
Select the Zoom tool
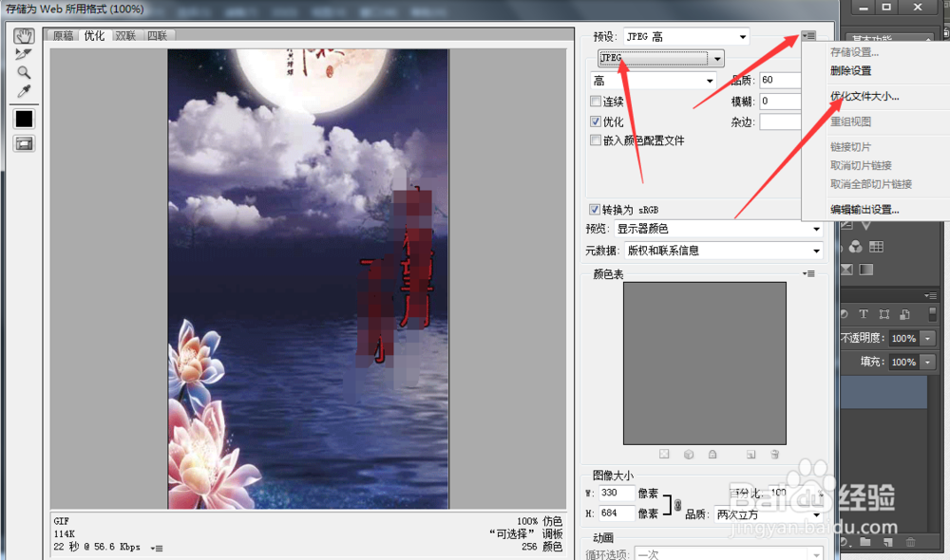point(23,72)
